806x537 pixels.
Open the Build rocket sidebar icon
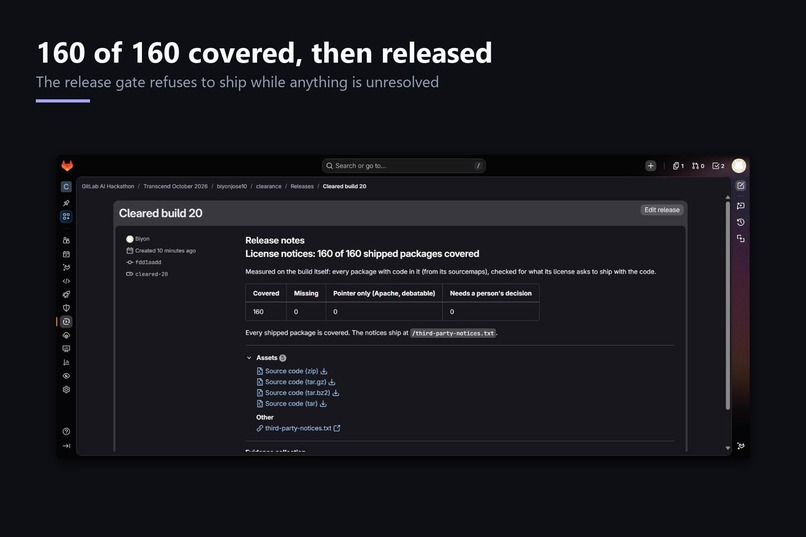coord(66,294)
